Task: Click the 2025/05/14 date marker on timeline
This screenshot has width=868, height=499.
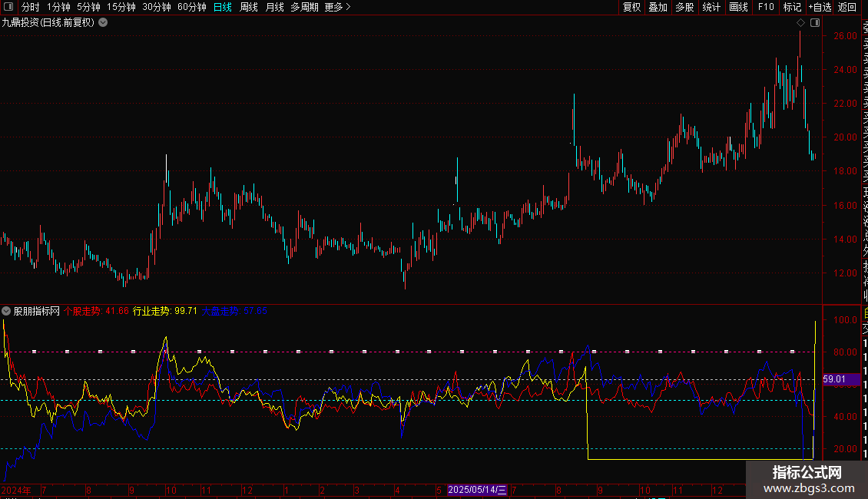Action: tap(477, 489)
